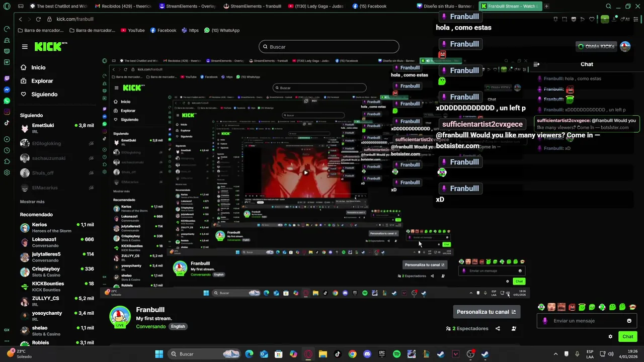The width and height of the screenshot is (644, 362).
Task: Open Crisplayboy recommended channel
Action: pos(57,272)
